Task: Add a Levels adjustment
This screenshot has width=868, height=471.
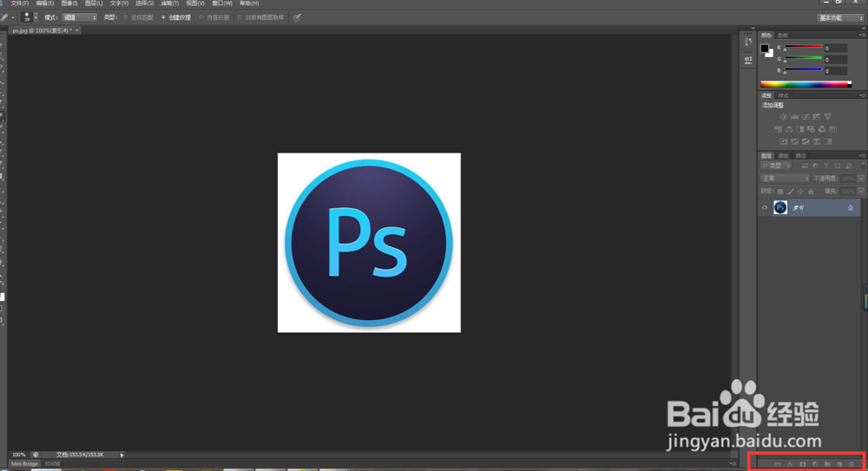Action: point(794,117)
